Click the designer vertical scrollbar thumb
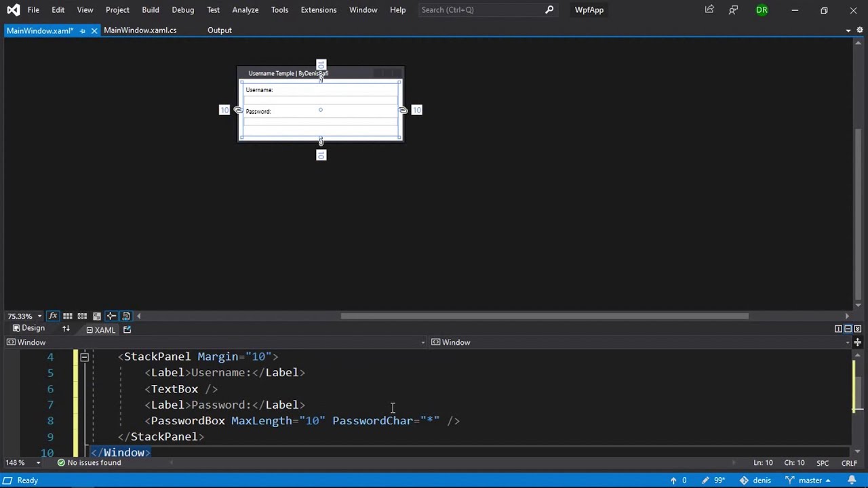This screenshot has width=868, height=488. click(x=858, y=213)
